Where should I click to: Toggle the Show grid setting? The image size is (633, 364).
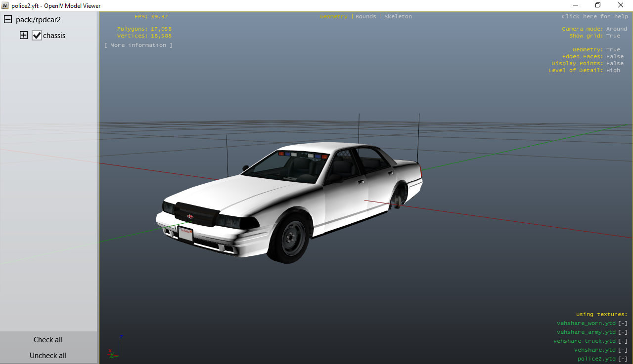[x=613, y=36]
